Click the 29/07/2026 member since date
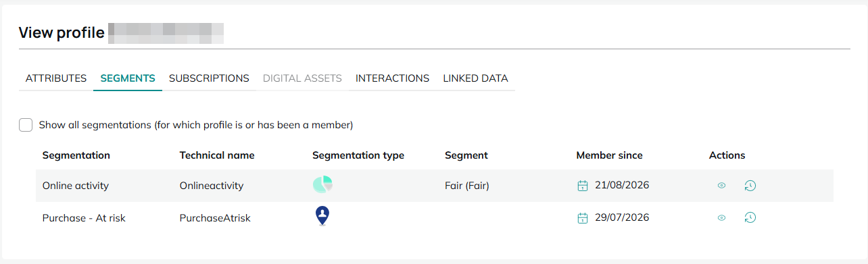The image size is (868, 264). coord(622,217)
